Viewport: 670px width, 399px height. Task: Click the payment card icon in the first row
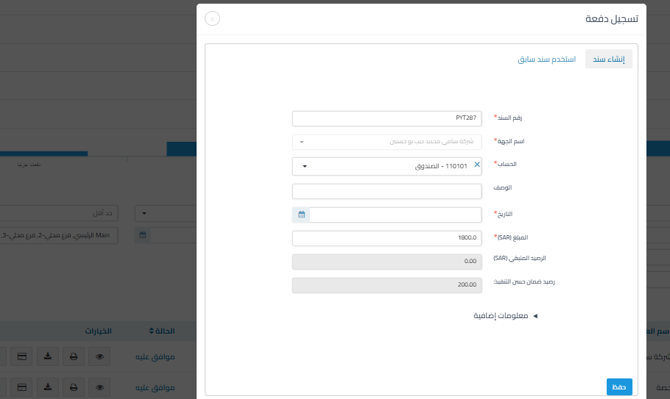(x=22, y=356)
